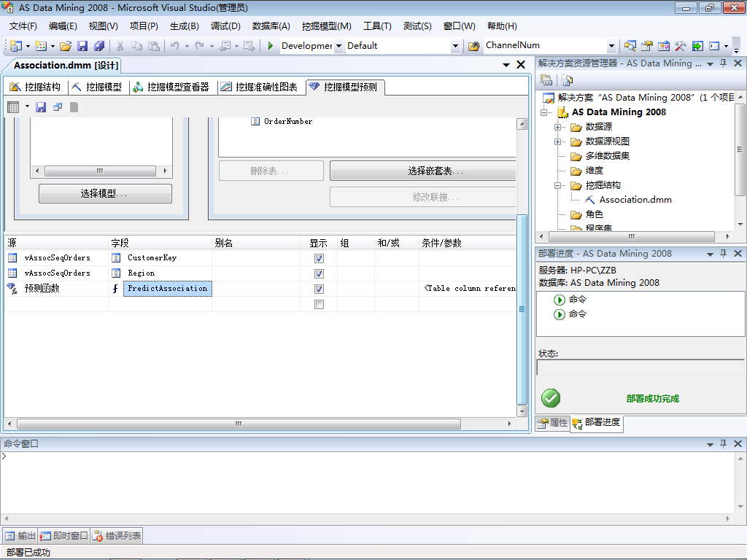Click the Save All toolbar icon
This screenshot has width=747, height=560.
tap(99, 46)
